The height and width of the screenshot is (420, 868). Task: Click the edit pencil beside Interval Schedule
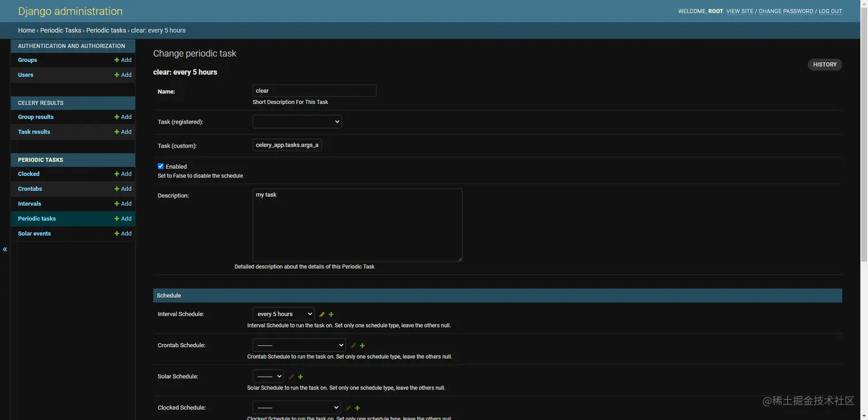click(322, 314)
